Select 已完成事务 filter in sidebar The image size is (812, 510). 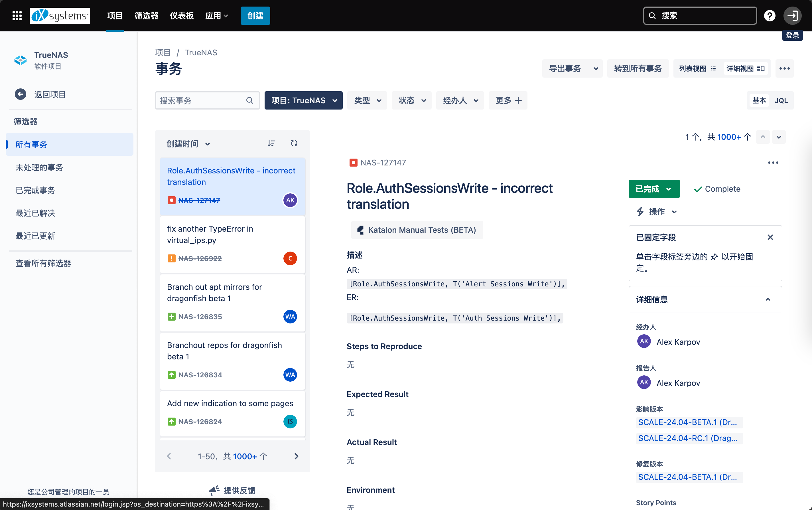35,190
